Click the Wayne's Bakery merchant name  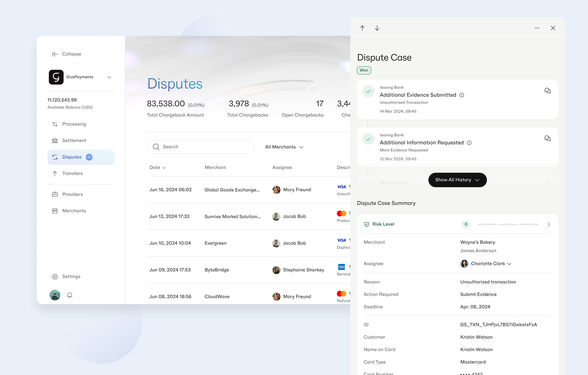(x=478, y=242)
